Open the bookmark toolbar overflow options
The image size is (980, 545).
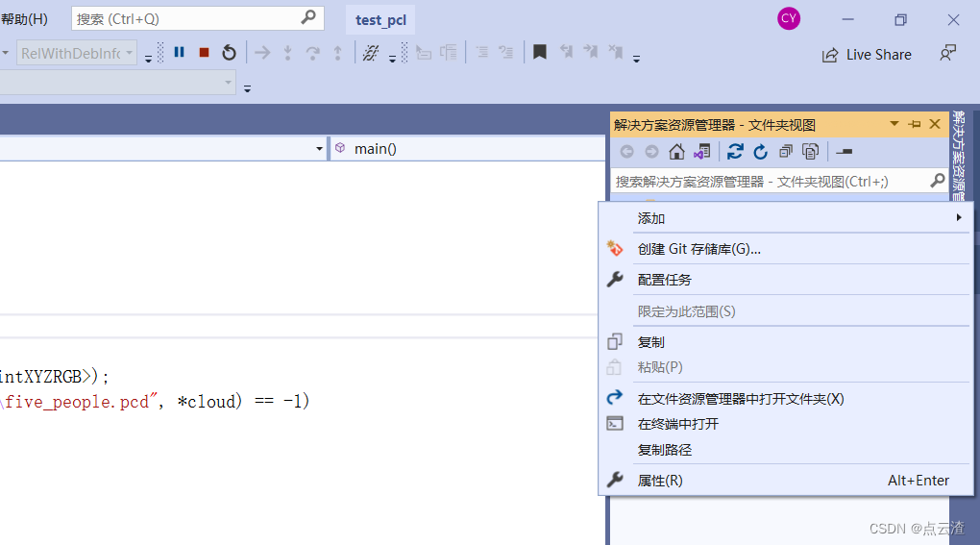click(x=636, y=59)
